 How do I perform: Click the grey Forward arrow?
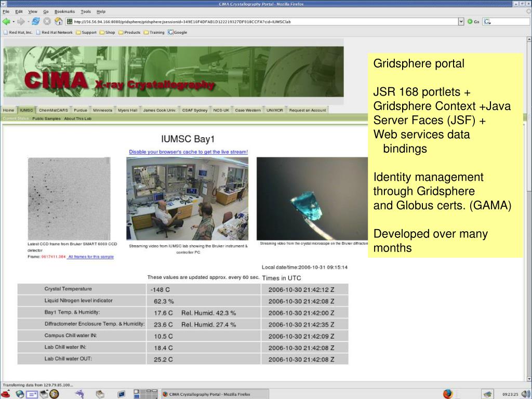click(21, 22)
